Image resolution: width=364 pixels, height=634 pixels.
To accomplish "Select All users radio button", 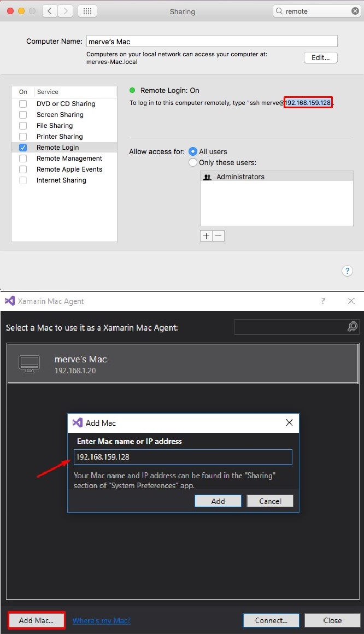I will [193, 151].
